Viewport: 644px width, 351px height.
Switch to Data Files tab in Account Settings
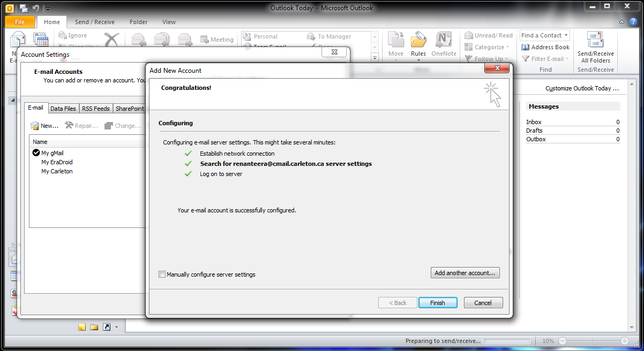tap(63, 109)
